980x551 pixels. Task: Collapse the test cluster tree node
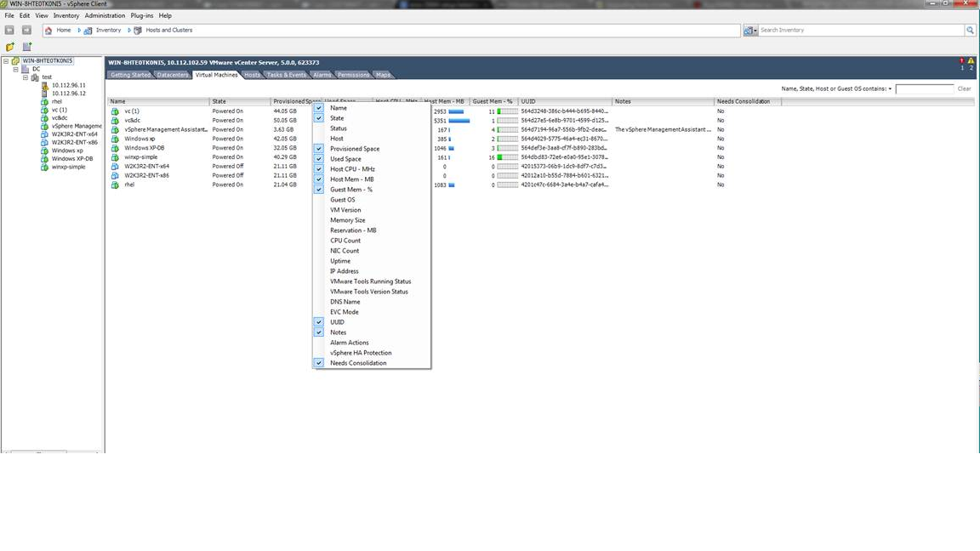coord(26,77)
